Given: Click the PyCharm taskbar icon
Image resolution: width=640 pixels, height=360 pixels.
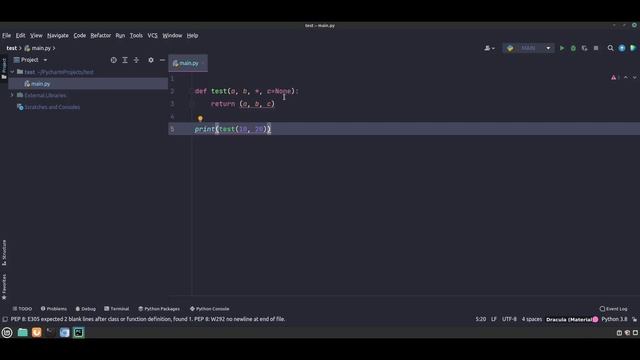Looking at the screenshot, I should pyautogui.click(x=79, y=333).
